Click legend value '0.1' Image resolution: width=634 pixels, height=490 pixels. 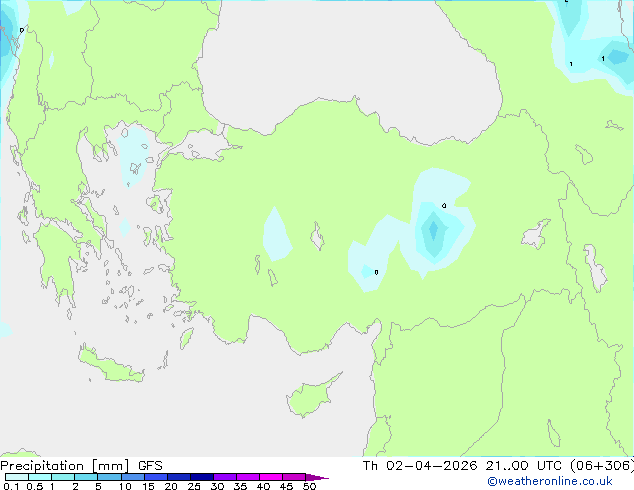point(12,486)
